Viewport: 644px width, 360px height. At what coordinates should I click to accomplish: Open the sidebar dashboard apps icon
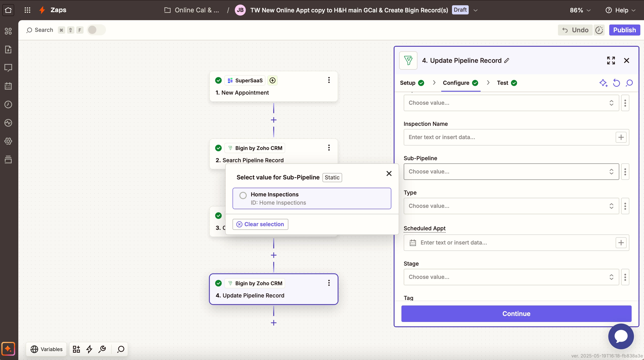[x=8, y=31]
